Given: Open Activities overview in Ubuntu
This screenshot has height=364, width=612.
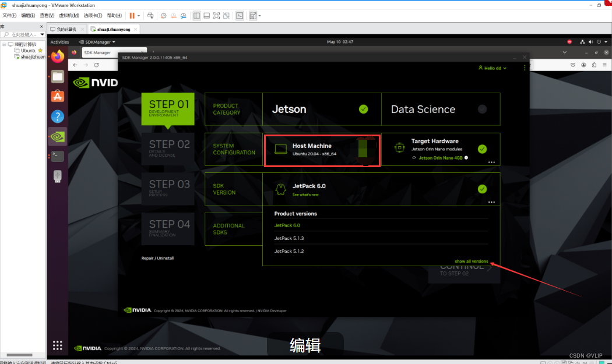Looking at the screenshot, I should (x=59, y=42).
